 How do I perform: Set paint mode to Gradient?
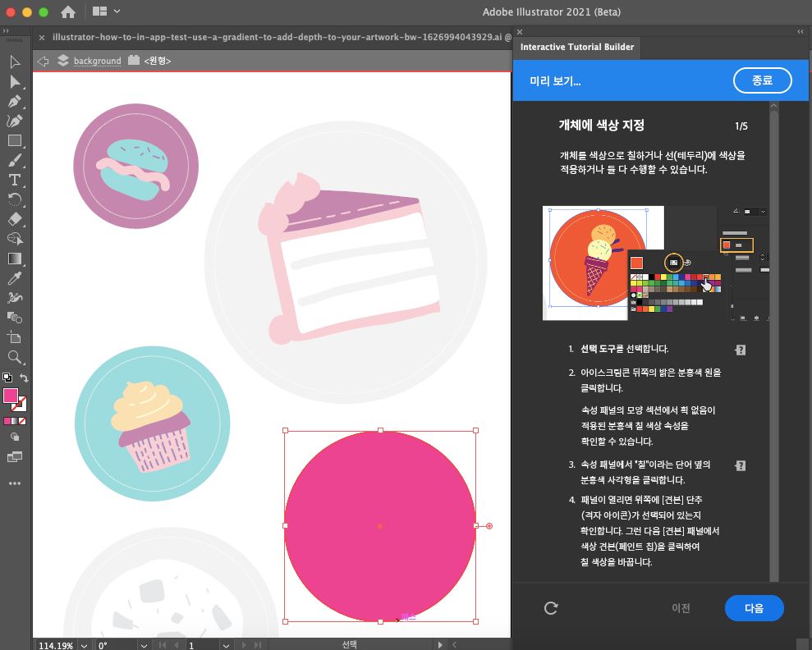[x=15, y=421]
